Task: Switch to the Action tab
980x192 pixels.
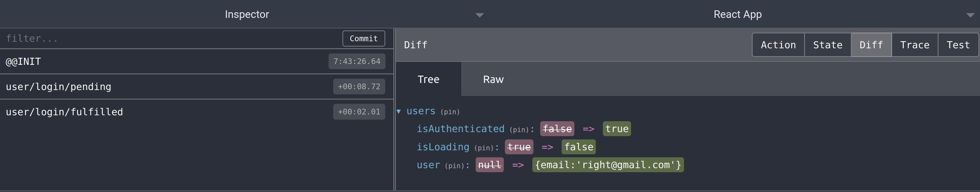Action: (x=778, y=45)
